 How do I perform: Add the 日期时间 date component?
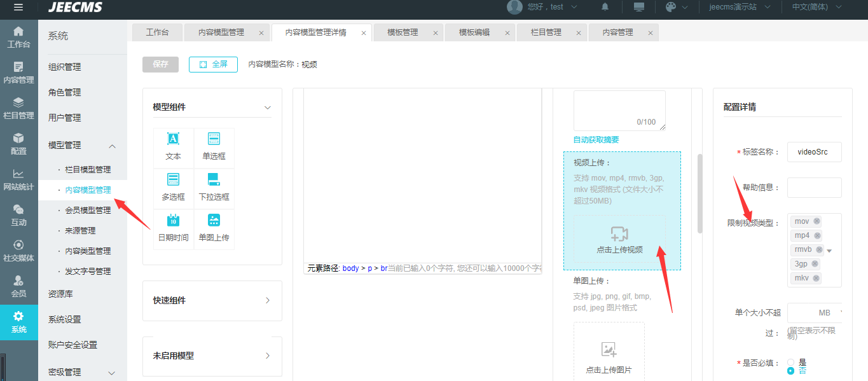pyautogui.click(x=173, y=228)
